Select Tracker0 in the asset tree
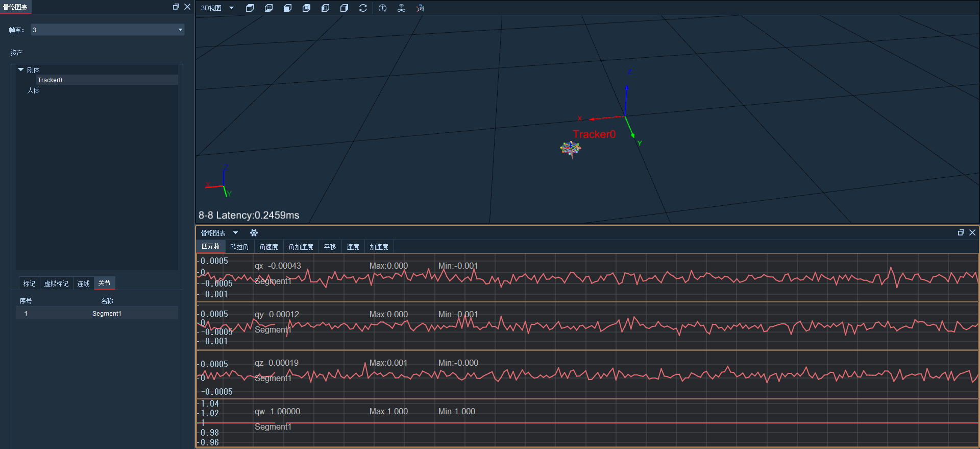Viewport: 980px width, 449px height. tap(50, 80)
